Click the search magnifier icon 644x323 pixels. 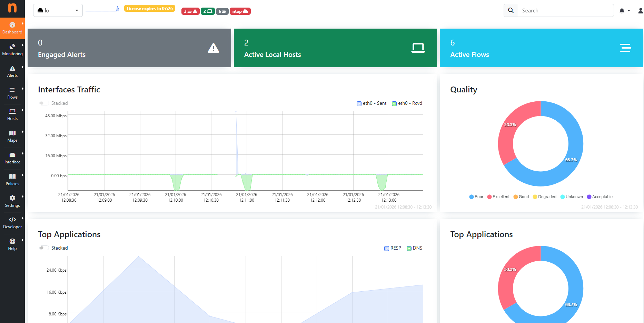[x=511, y=11]
